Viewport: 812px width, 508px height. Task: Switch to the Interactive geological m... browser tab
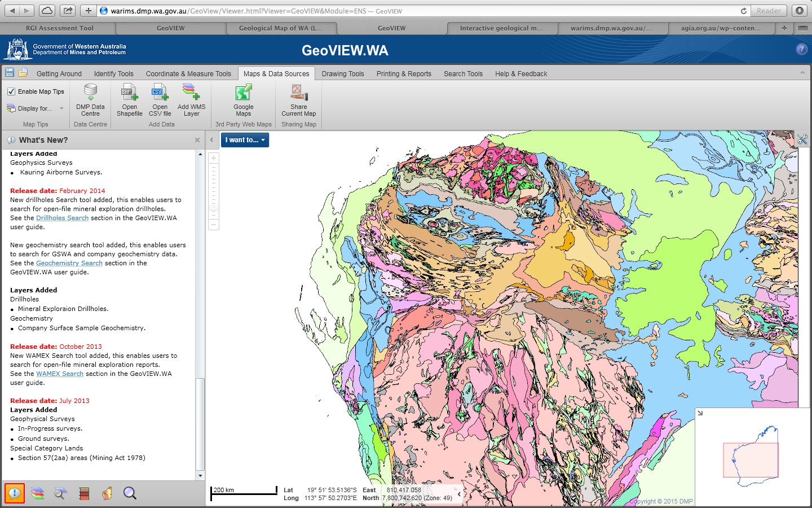501,28
